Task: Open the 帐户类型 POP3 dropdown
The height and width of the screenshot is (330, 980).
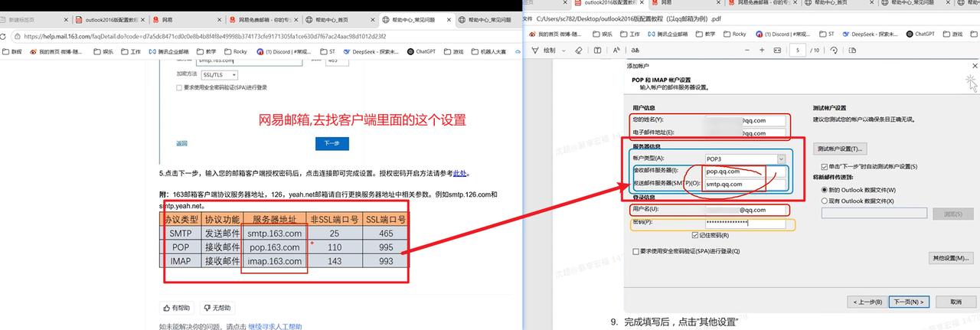Action: coord(746,158)
